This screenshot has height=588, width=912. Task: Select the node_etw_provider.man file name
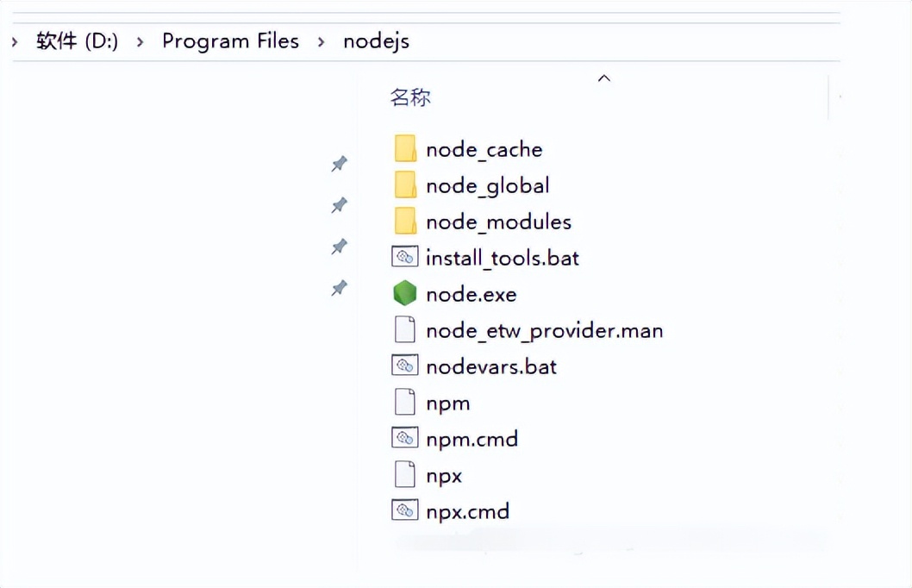tap(545, 331)
